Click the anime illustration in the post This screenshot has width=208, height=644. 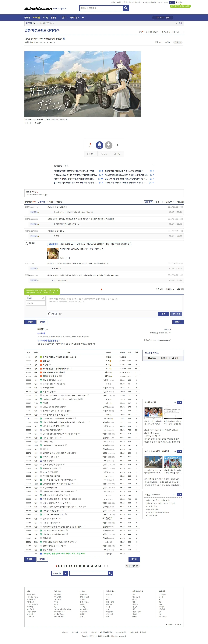click(83, 84)
